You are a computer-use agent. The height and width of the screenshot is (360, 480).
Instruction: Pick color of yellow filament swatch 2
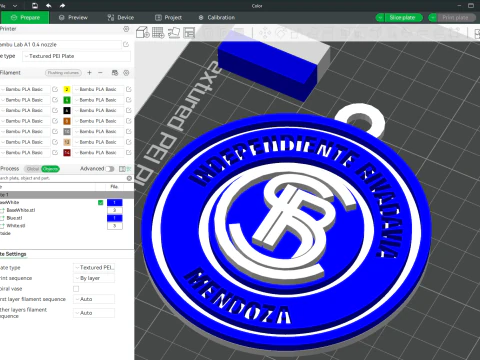(67, 89)
